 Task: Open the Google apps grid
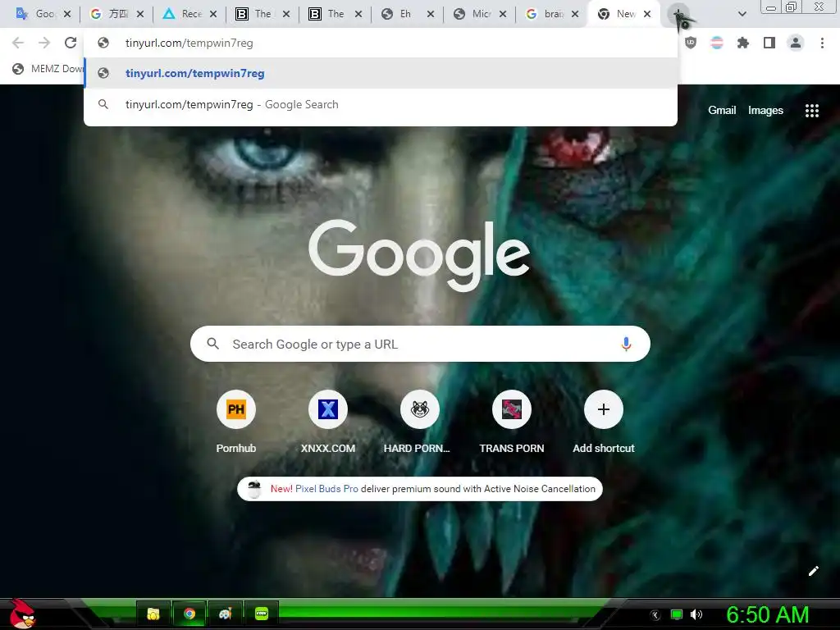tap(811, 111)
